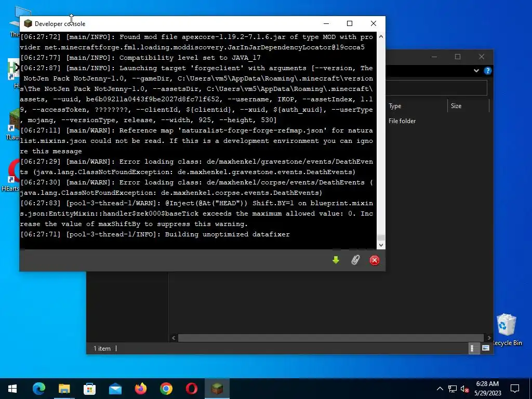This screenshot has height=399, width=532.
Task: Click the Minecraft launcher taskbar icon
Action: coord(217,389)
